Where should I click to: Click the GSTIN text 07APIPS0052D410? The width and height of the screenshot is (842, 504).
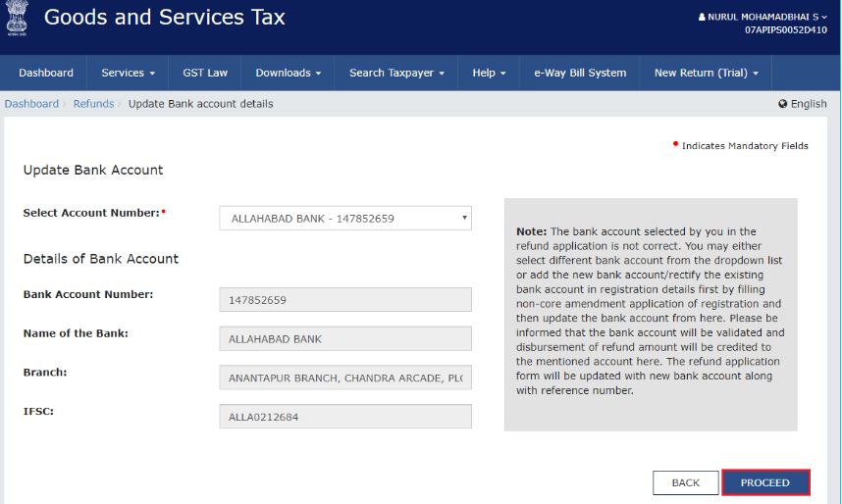tap(786, 30)
